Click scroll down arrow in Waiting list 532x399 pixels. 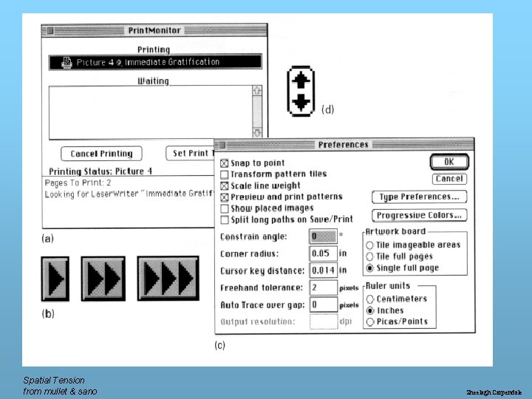[x=257, y=132]
